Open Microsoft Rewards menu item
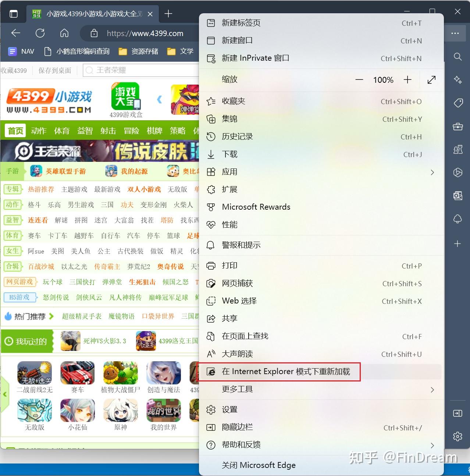Viewport: 470px width, 476px height. (x=321, y=207)
